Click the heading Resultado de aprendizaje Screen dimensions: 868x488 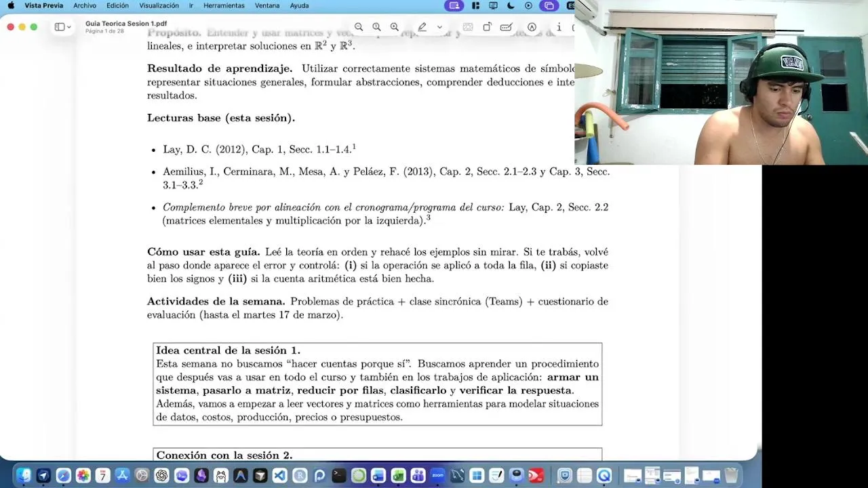coord(220,68)
